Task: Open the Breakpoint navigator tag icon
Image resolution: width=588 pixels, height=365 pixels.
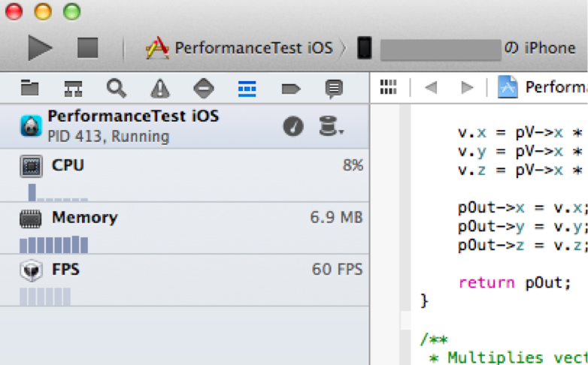Action: pyautogui.click(x=291, y=89)
